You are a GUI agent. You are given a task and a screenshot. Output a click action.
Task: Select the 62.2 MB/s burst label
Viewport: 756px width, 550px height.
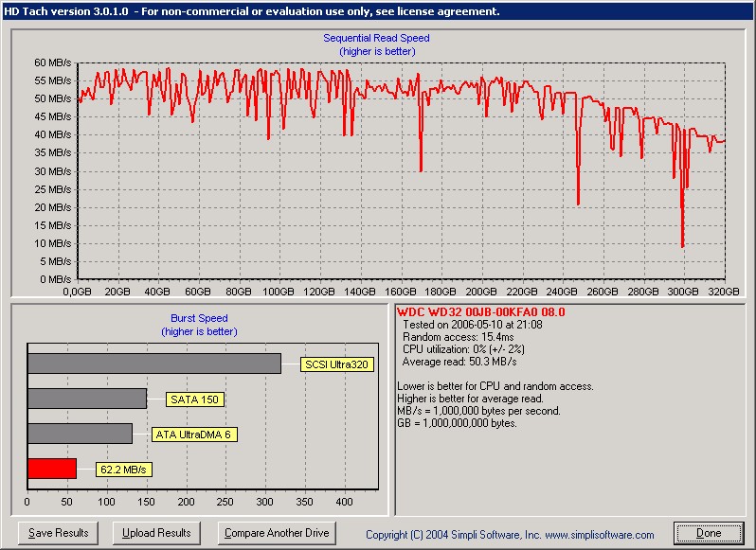124,470
